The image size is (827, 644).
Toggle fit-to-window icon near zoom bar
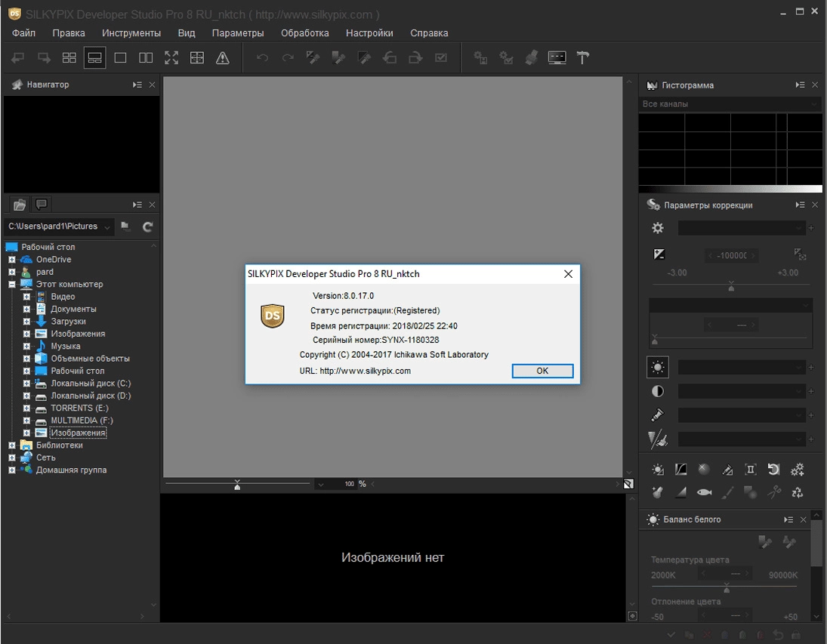[628, 484]
